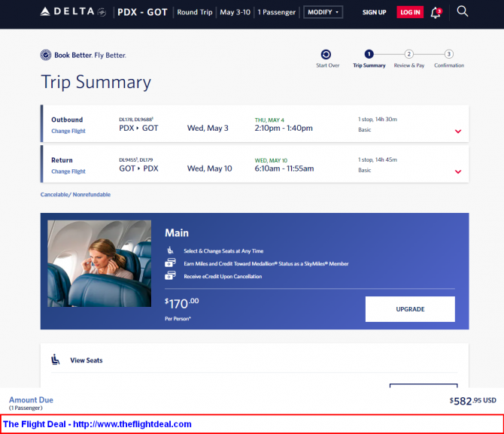Viewport: 504px width, 434px height.
Task: Click the Start Over circular arrow icon
Action: [x=326, y=54]
